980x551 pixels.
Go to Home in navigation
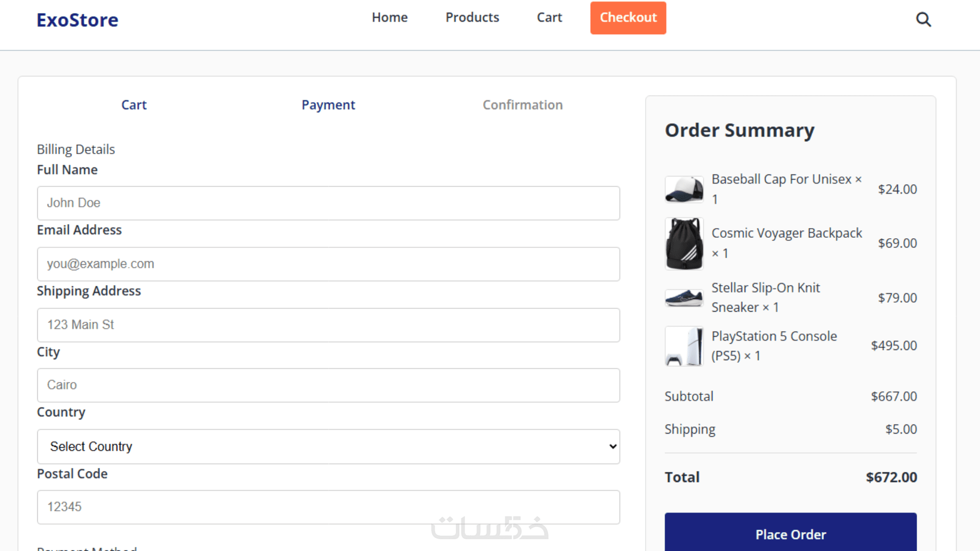click(389, 17)
